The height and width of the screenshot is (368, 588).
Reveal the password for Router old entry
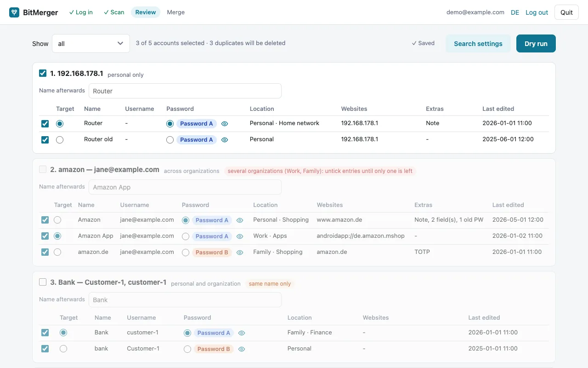point(225,140)
